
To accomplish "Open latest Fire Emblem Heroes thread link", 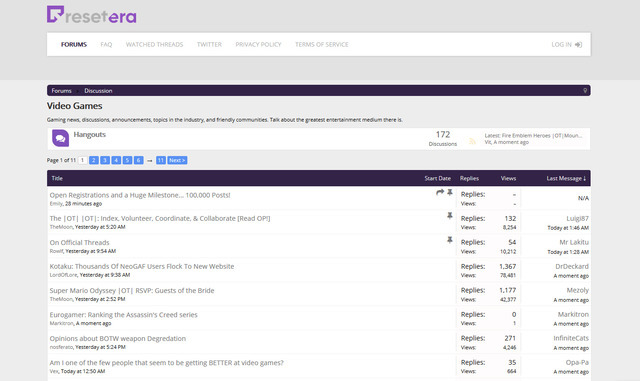I will click(x=542, y=136).
